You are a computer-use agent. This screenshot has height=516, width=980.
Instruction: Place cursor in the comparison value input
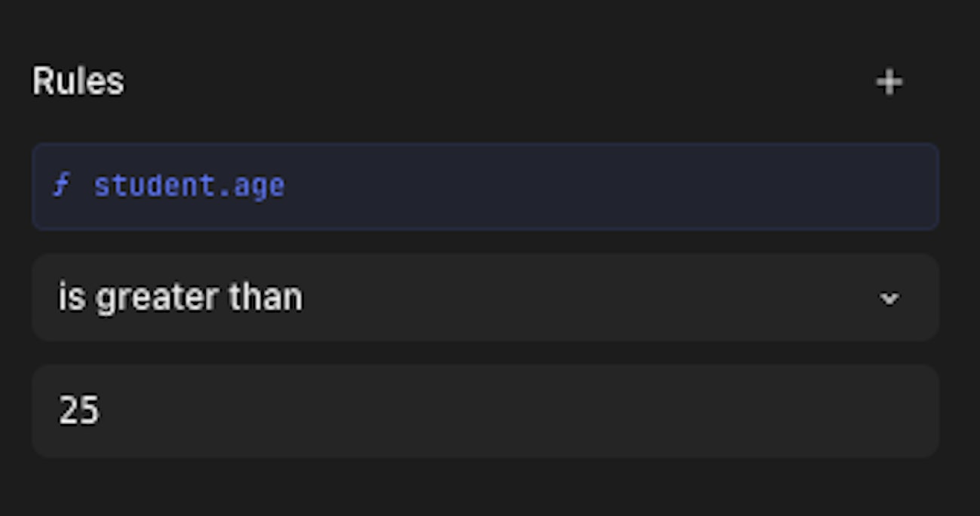pos(485,411)
